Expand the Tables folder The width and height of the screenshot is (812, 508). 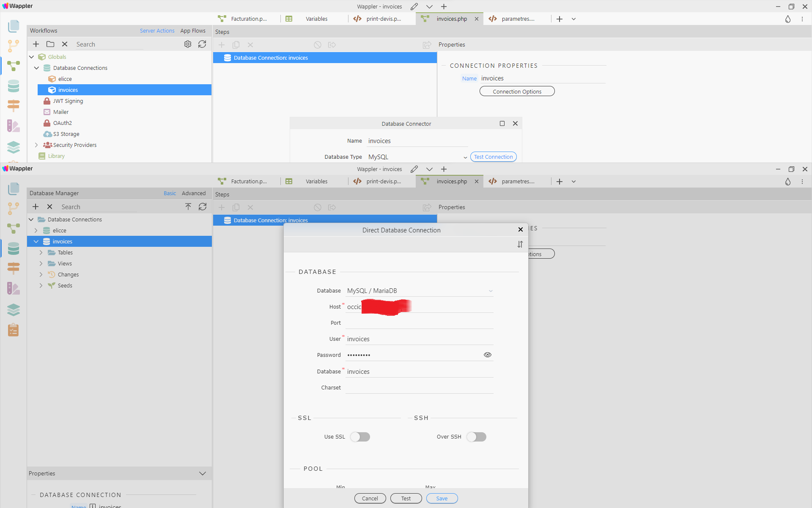coord(41,252)
